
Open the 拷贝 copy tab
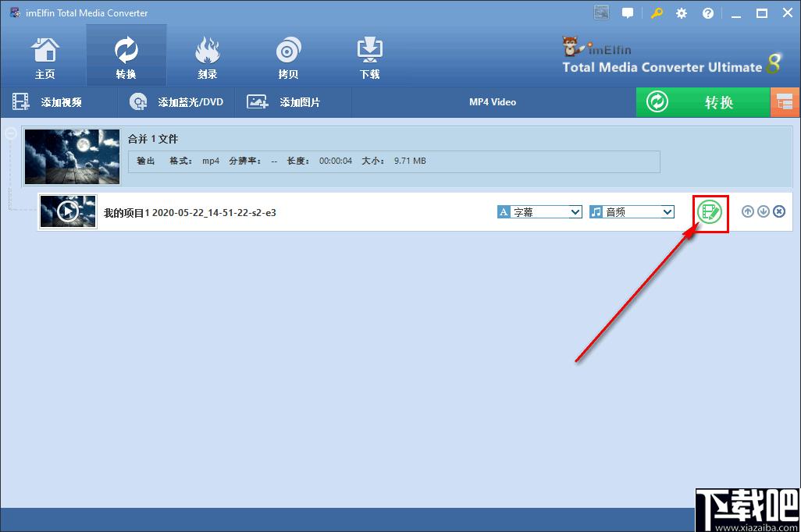[x=288, y=59]
